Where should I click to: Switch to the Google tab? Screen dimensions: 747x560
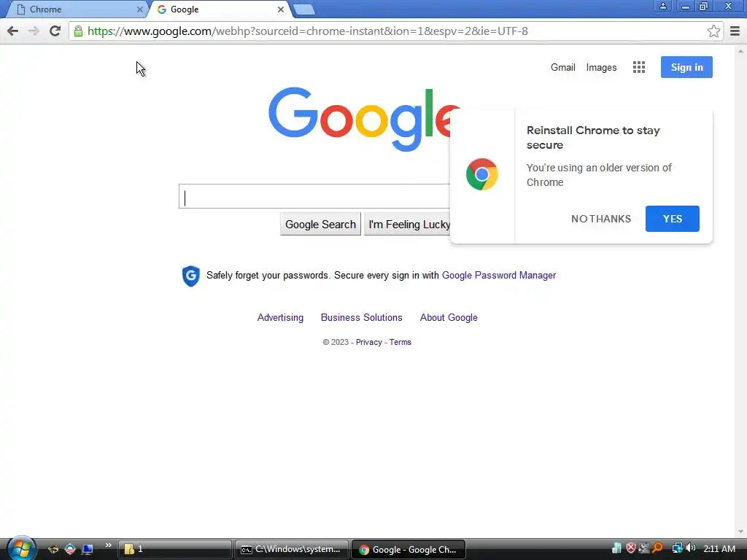coord(219,9)
